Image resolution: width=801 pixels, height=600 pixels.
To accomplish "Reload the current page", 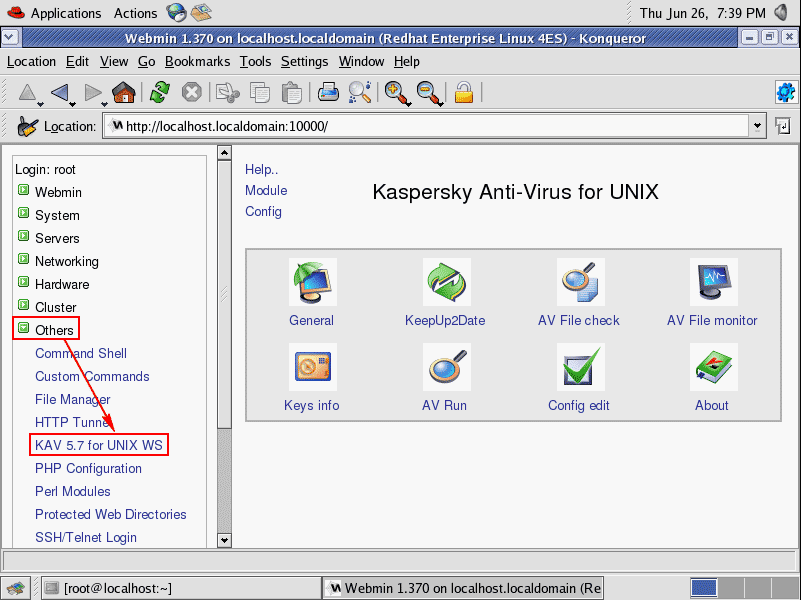I will pyautogui.click(x=160, y=92).
